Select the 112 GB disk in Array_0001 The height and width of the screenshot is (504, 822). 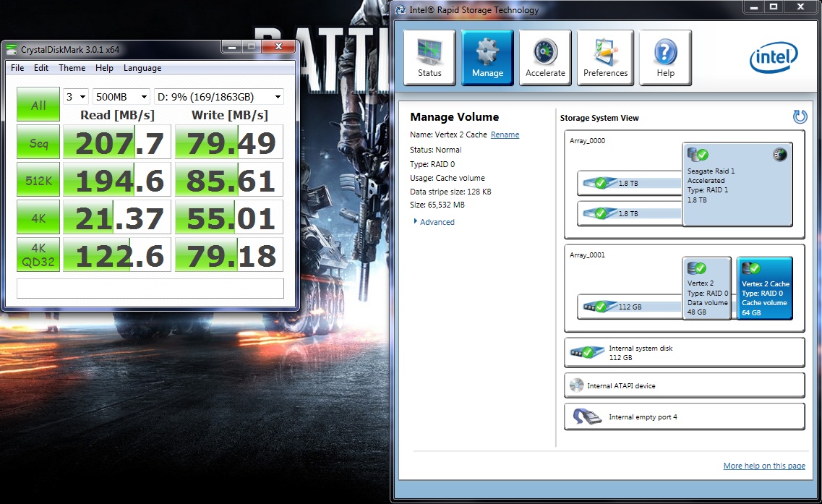click(629, 307)
